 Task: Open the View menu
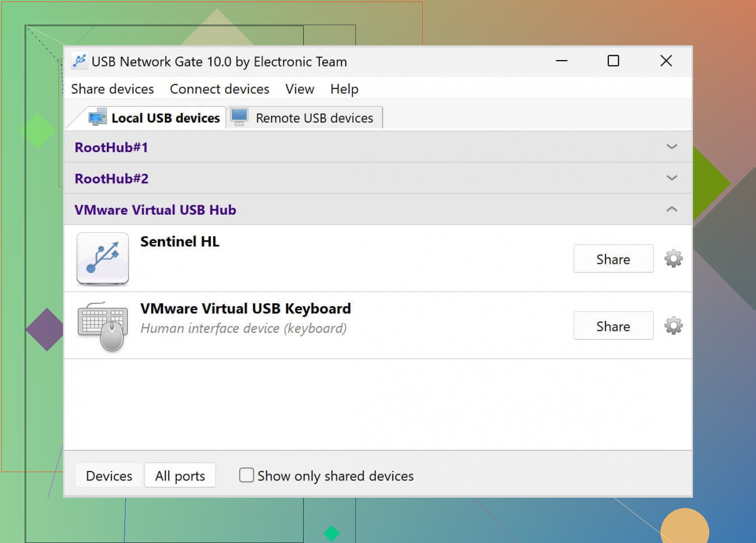point(300,89)
